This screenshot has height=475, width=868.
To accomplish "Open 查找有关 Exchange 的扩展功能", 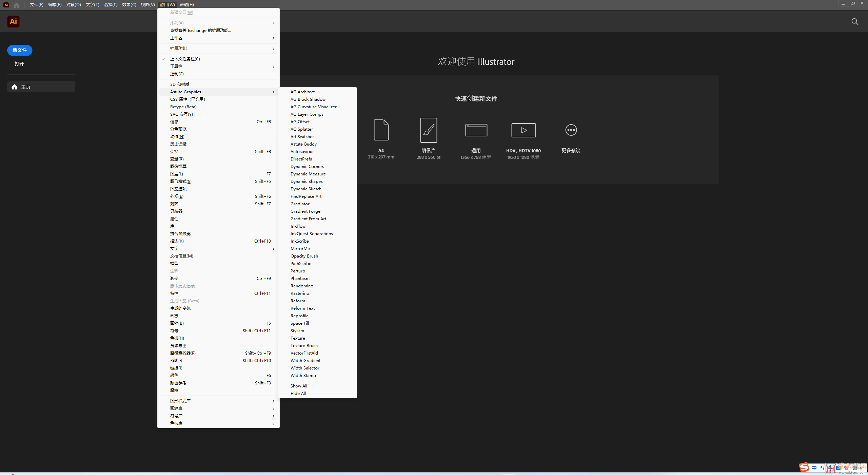I will (x=218, y=31).
